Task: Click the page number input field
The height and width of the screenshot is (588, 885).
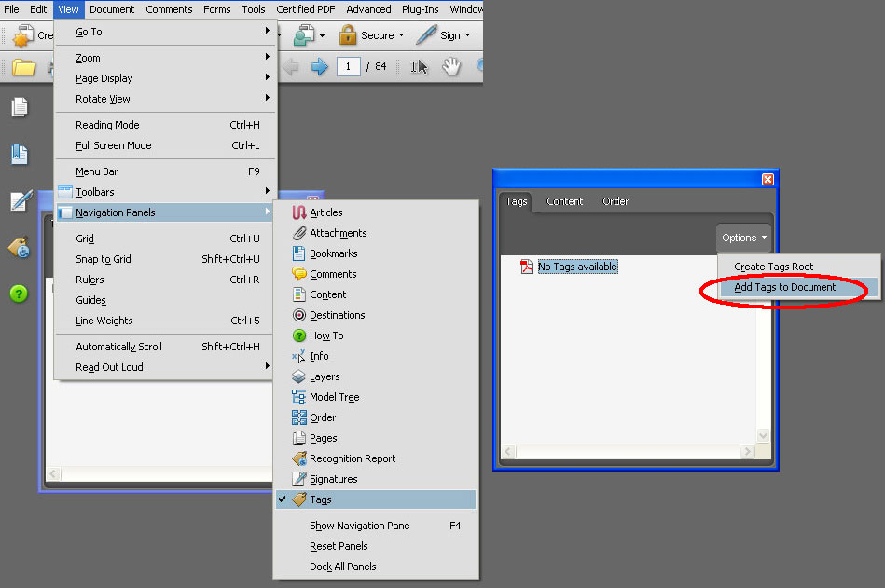Action: (x=348, y=66)
